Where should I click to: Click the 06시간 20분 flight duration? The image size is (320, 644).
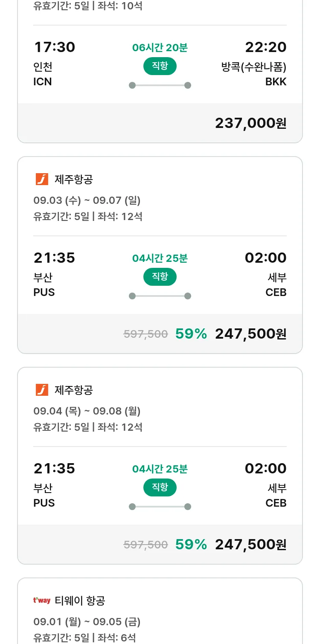point(160,47)
